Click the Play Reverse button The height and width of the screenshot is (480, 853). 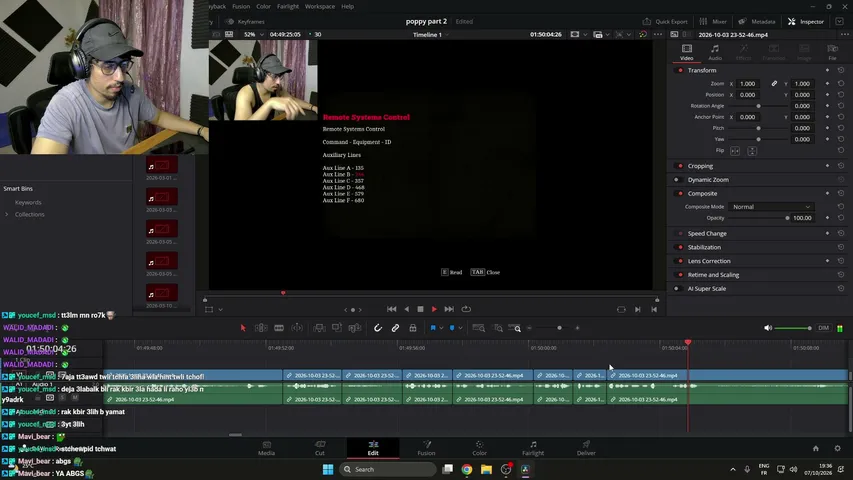(x=406, y=309)
